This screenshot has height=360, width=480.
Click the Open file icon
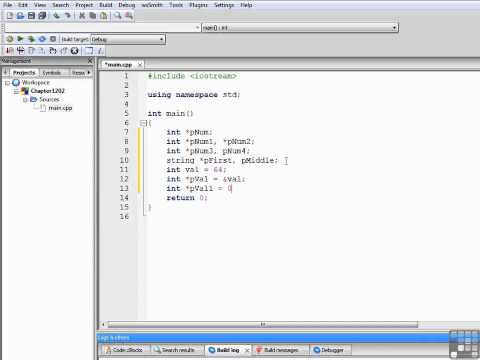pos(21,16)
